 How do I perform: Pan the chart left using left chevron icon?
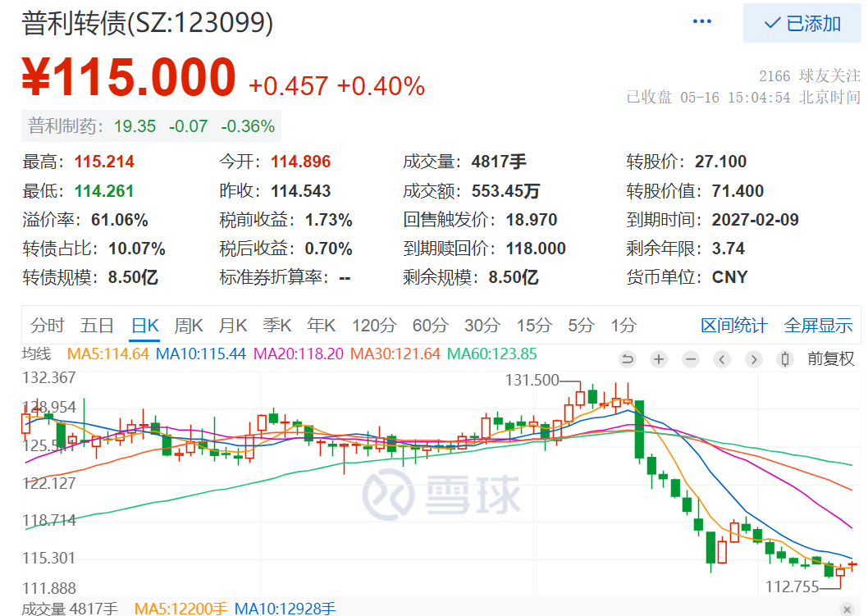[x=722, y=359]
